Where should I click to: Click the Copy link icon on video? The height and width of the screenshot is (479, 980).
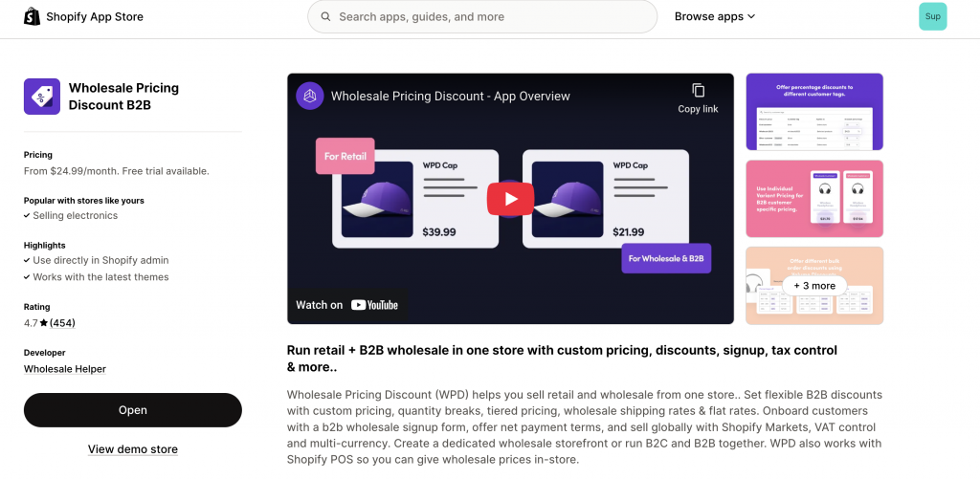[698, 91]
